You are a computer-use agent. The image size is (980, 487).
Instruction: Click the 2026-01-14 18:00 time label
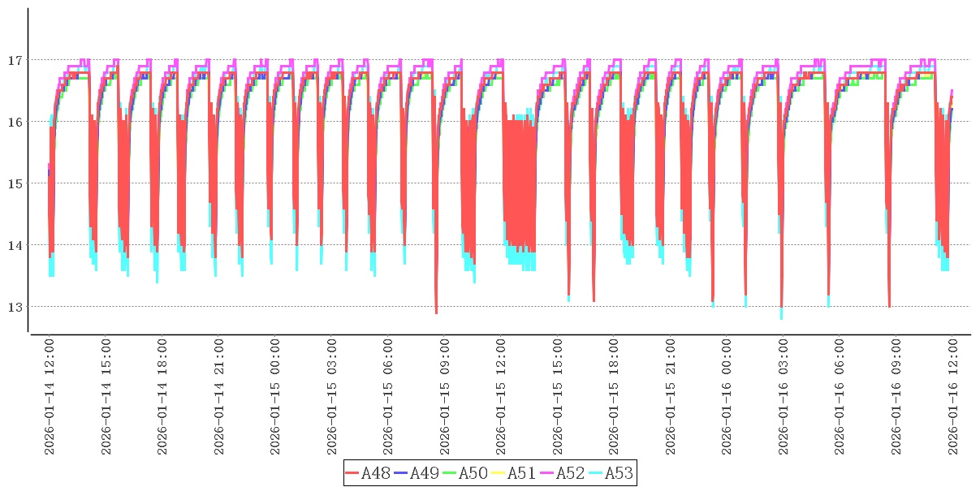[x=162, y=397]
